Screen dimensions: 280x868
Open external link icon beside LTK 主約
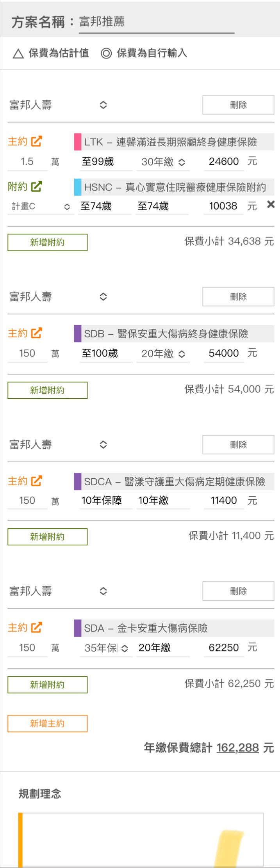click(x=36, y=141)
